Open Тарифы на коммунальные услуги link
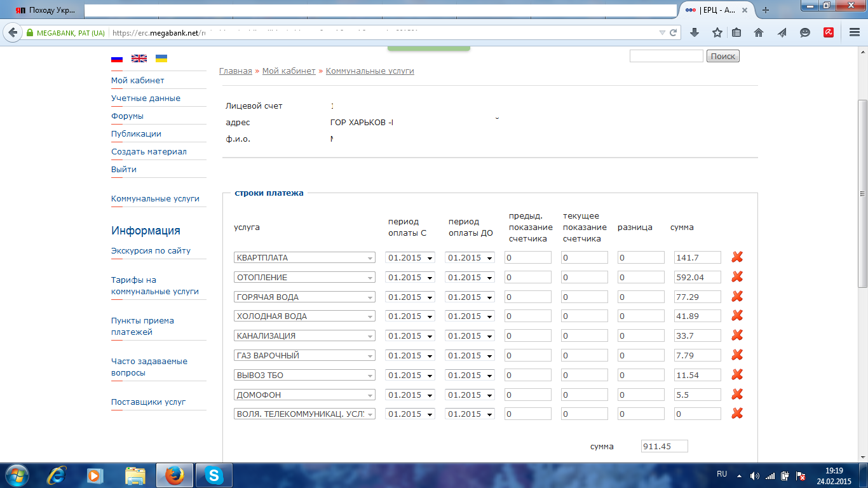Image resolution: width=868 pixels, height=488 pixels. point(155,286)
